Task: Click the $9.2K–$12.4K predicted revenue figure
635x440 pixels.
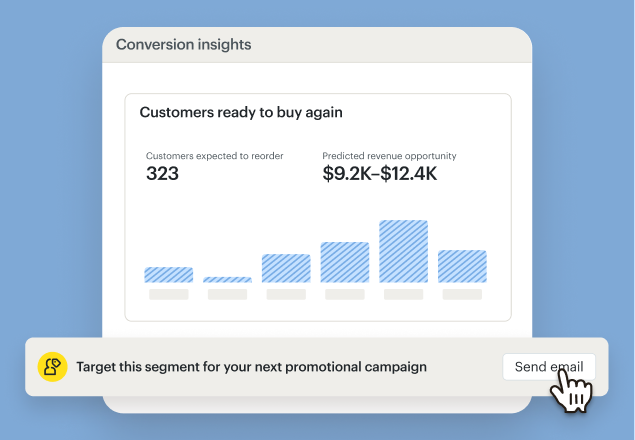Action: [x=380, y=174]
